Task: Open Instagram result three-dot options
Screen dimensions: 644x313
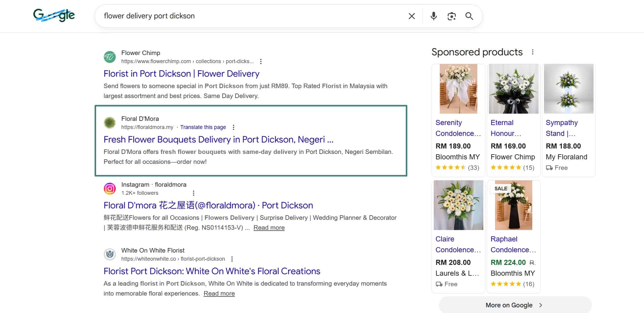Action: [193, 193]
